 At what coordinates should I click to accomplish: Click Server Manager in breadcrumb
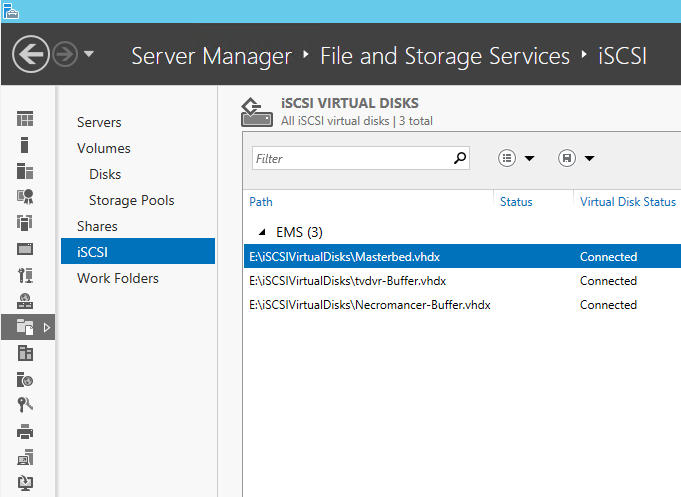tap(212, 56)
